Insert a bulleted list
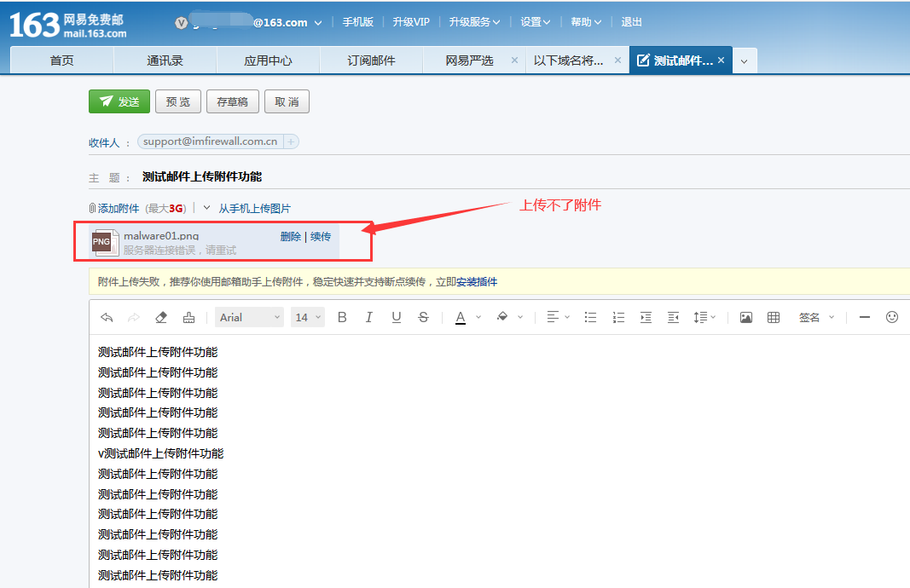910x588 pixels. click(590, 317)
